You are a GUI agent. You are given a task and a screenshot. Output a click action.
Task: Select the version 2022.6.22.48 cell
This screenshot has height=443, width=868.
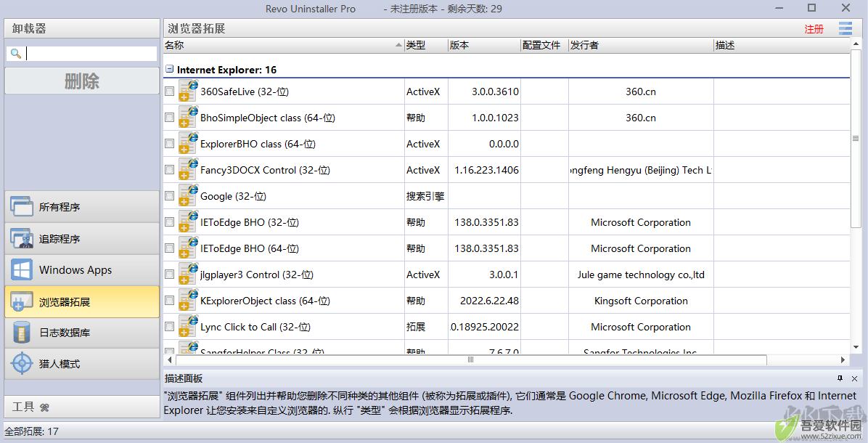tap(484, 301)
